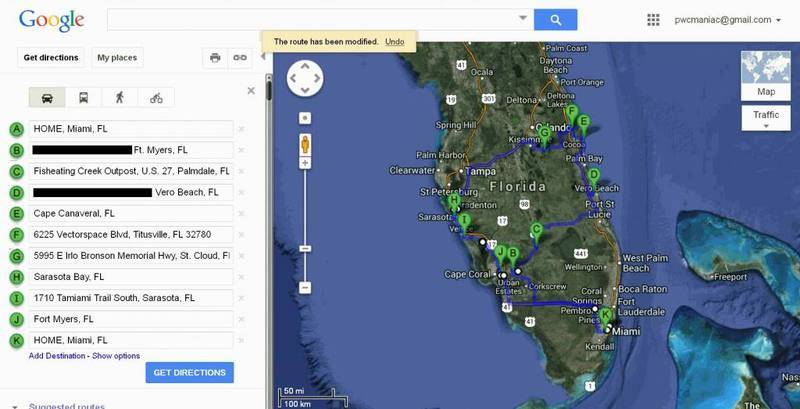Pick up the Street View pegman
This screenshot has width=800, height=409.
tap(305, 145)
